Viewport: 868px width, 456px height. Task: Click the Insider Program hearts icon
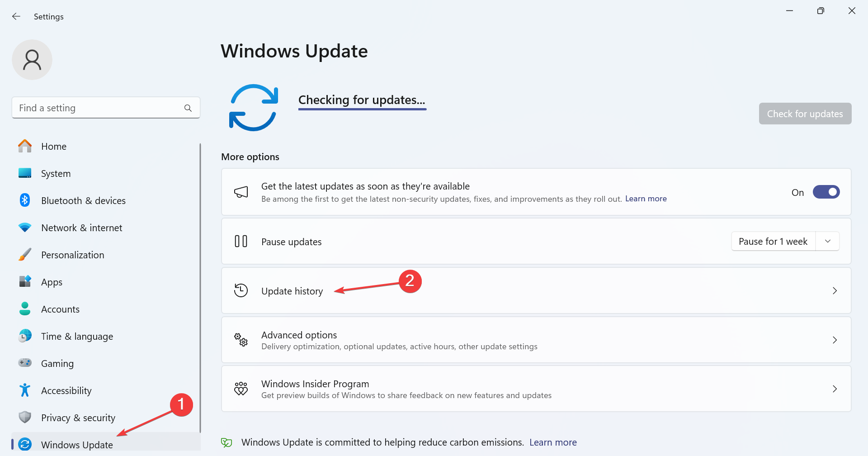(241, 389)
